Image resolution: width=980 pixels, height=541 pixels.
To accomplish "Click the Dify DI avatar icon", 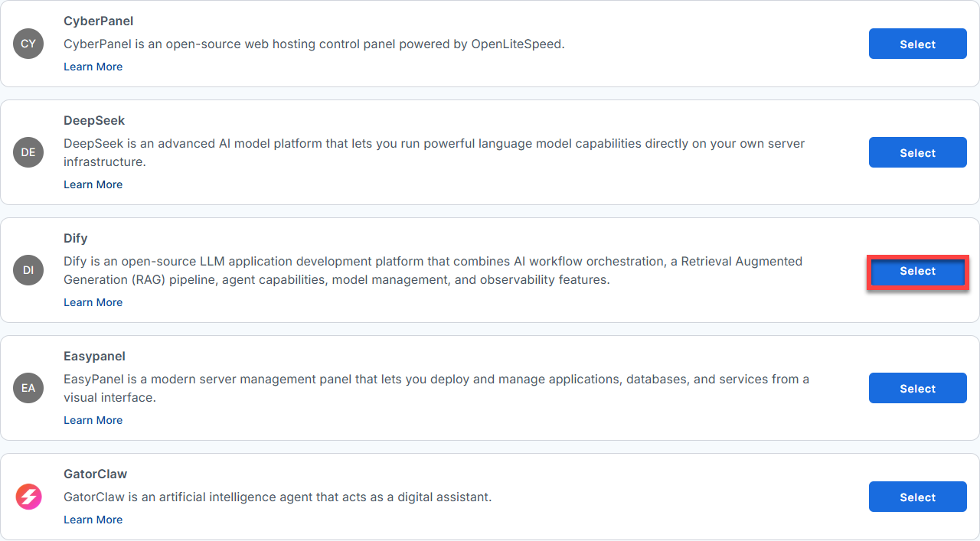I will click(x=28, y=270).
